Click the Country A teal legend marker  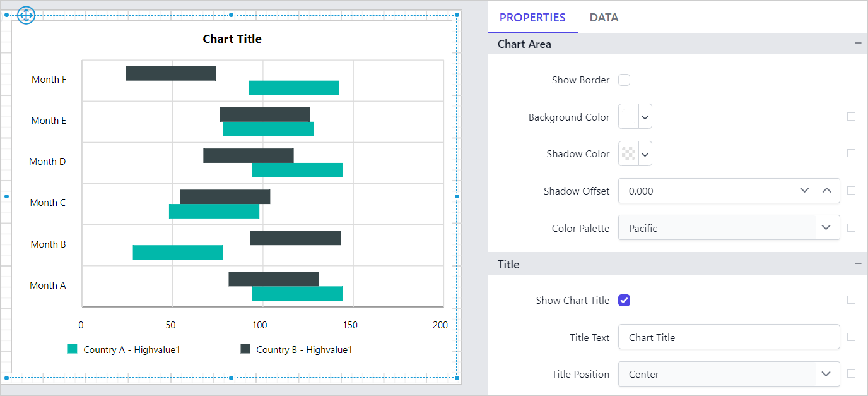click(72, 349)
